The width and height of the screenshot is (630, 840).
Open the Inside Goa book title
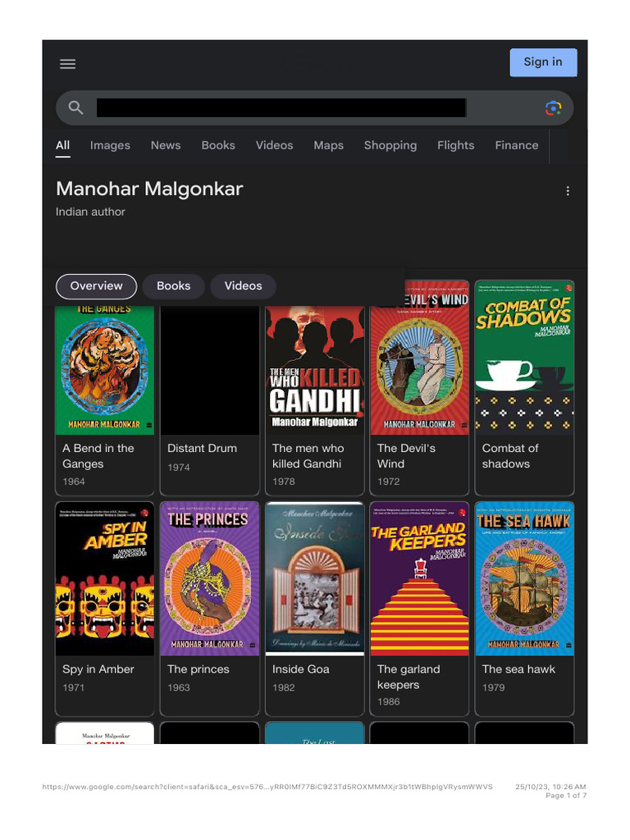click(300, 669)
